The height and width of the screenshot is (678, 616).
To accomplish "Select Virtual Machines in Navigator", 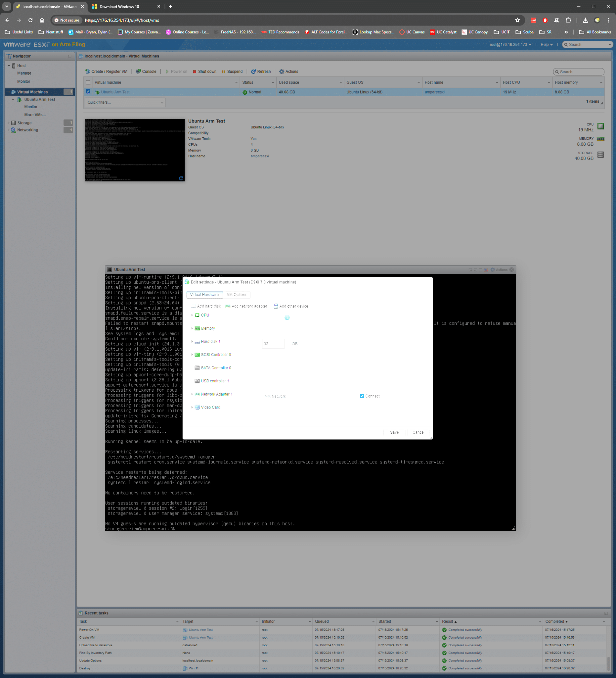I will (33, 92).
